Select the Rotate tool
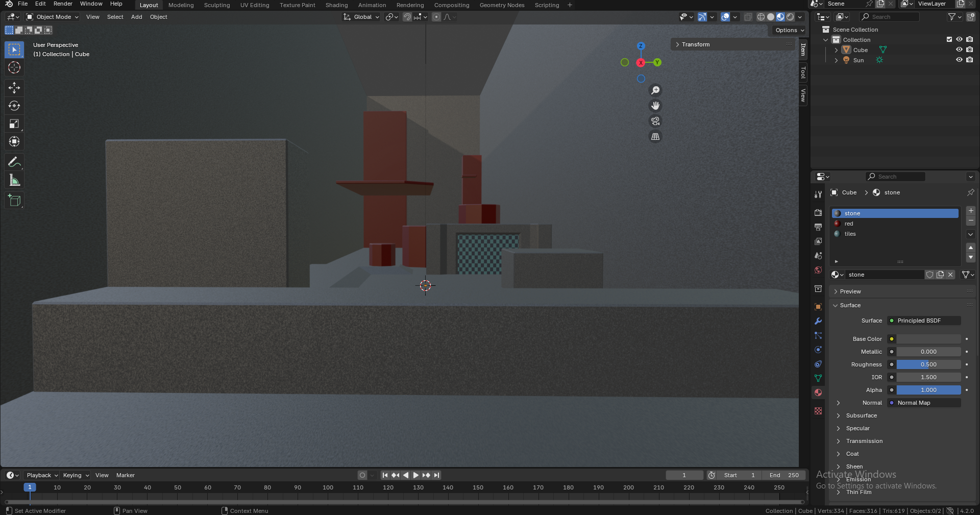Screen dimensions: 980x515 coord(14,106)
